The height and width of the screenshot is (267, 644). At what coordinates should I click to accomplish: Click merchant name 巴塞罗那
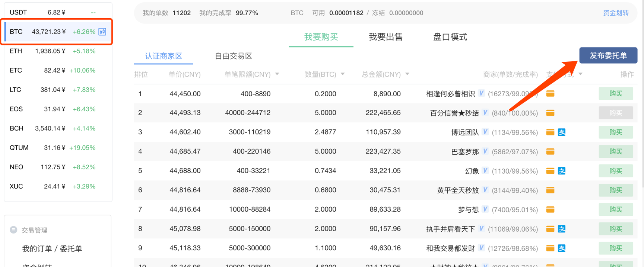pyautogui.click(x=465, y=151)
